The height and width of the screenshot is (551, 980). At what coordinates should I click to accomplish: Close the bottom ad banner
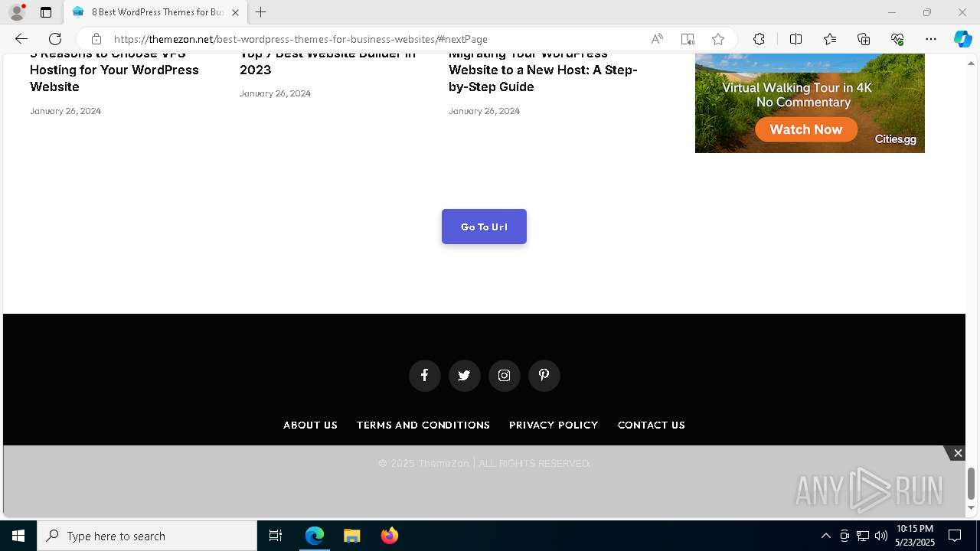point(958,453)
